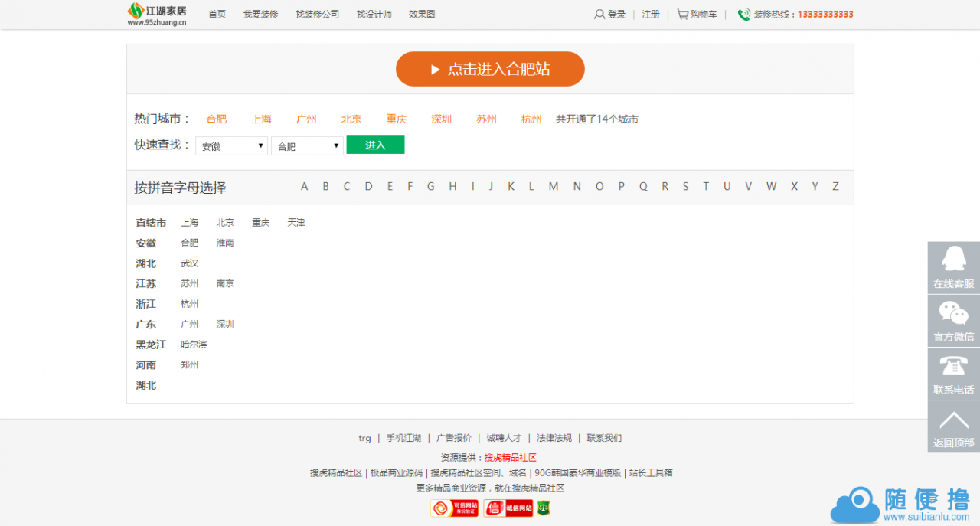Screen dimensions: 980x526
Task: Select hot city 上海
Action: 262,119
